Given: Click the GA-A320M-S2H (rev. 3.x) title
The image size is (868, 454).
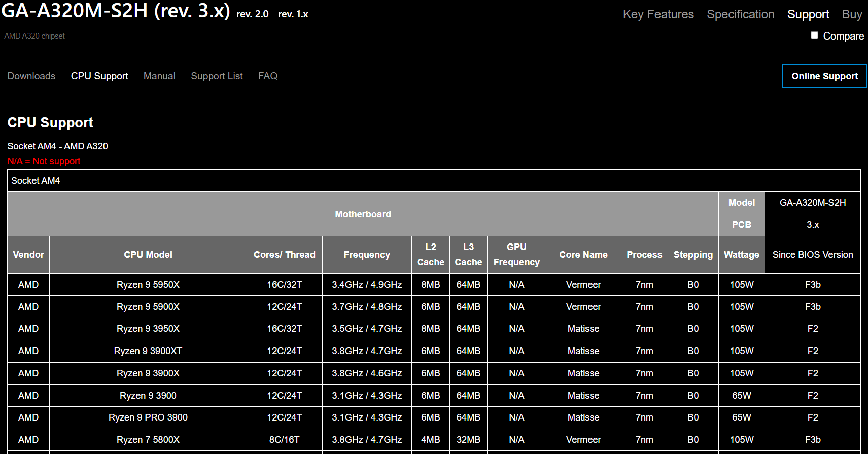Looking at the screenshot, I should (x=116, y=11).
